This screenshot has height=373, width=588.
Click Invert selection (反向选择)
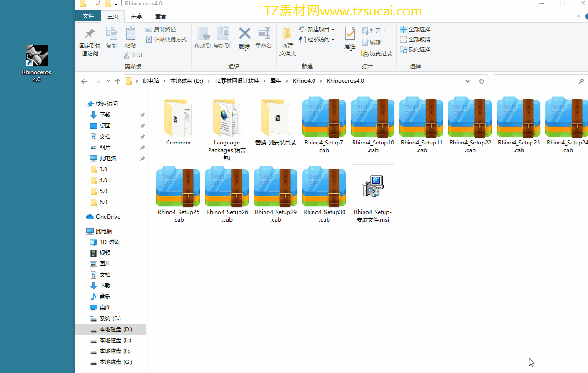point(415,49)
